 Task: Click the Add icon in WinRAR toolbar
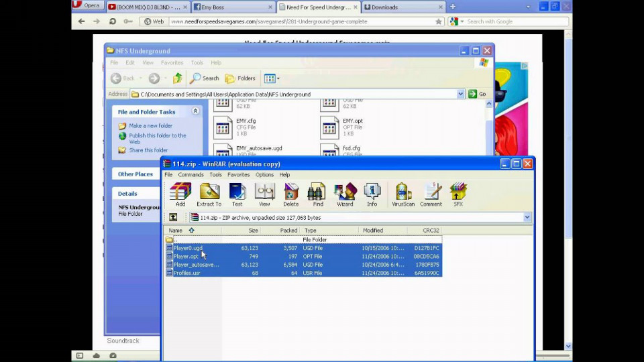pos(180,194)
